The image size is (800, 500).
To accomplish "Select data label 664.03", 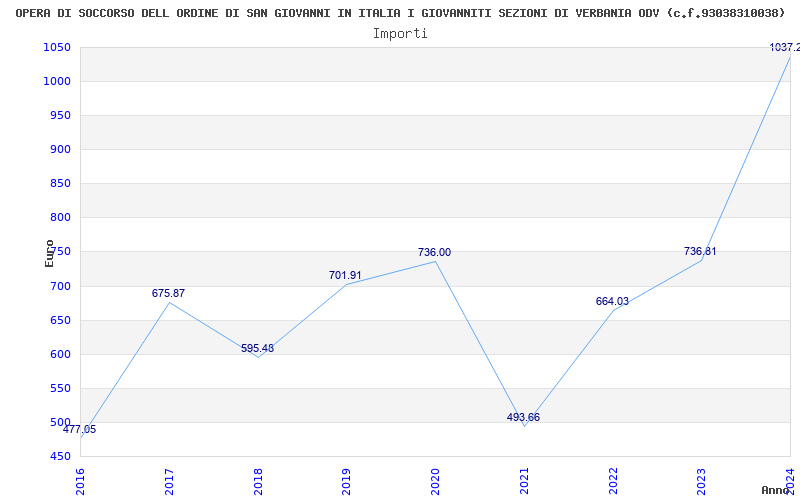I will (x=612, y=302).
